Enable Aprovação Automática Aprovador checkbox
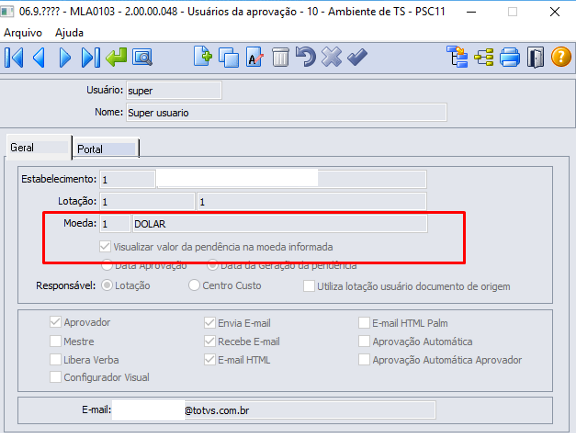577x433 pixels. [364, 359]
